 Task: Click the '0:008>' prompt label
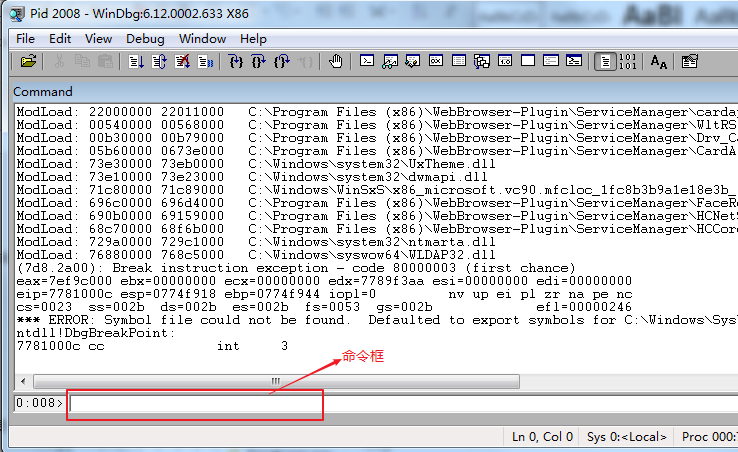(x=40, y=403)
